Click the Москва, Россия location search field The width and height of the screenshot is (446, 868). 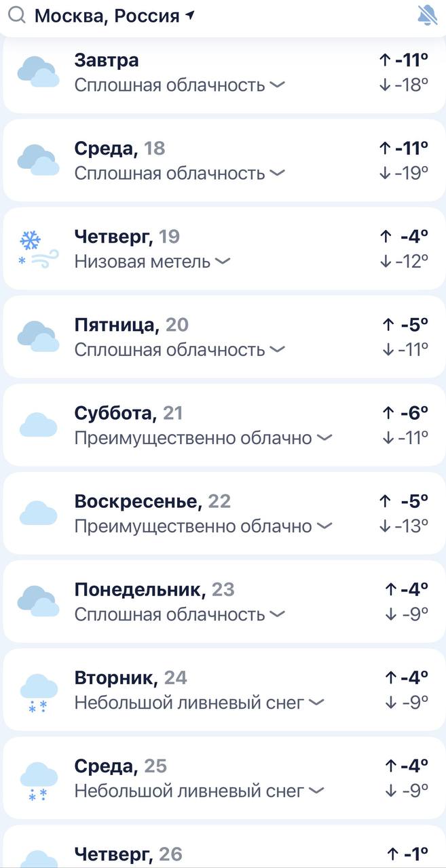(107, 16)
